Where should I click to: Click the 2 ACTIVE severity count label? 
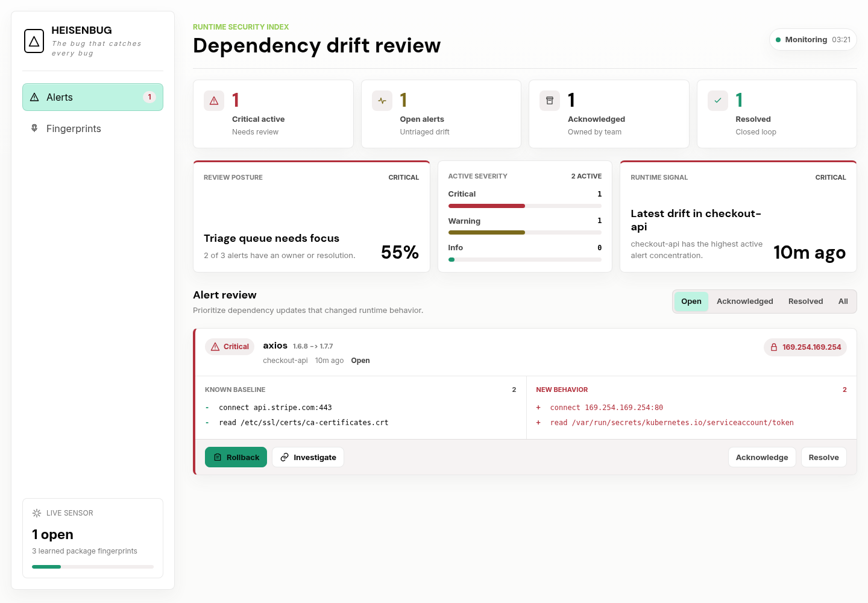coord(587,176)
